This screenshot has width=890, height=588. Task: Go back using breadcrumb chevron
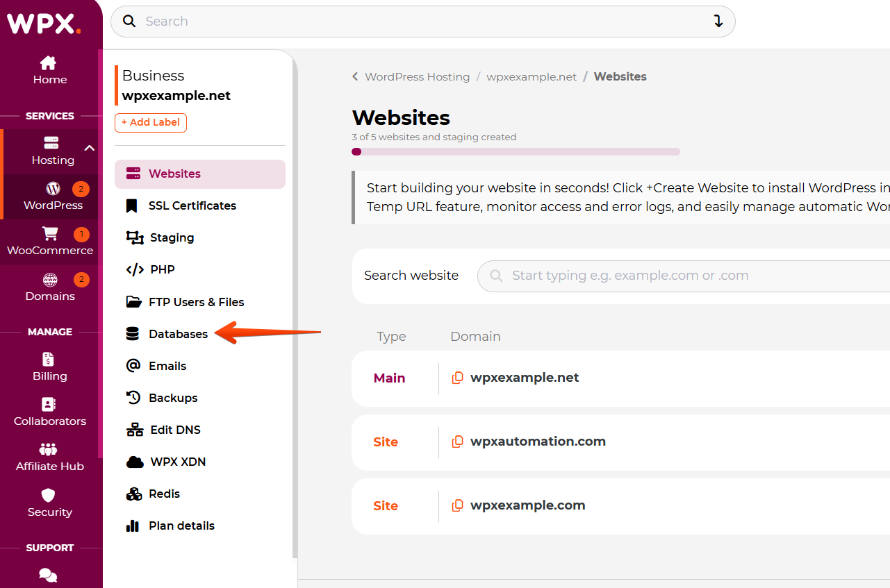[355, 76]
